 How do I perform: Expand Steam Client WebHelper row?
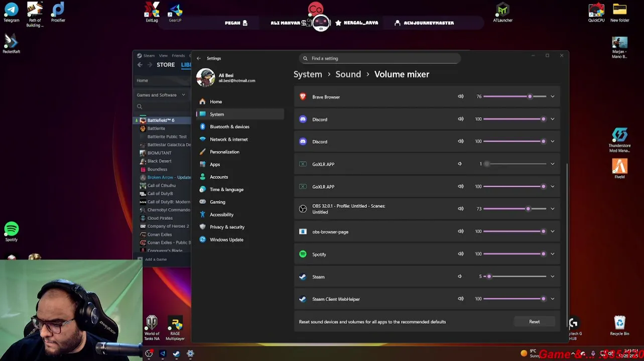pyautogui.click(x=552, y=299)
